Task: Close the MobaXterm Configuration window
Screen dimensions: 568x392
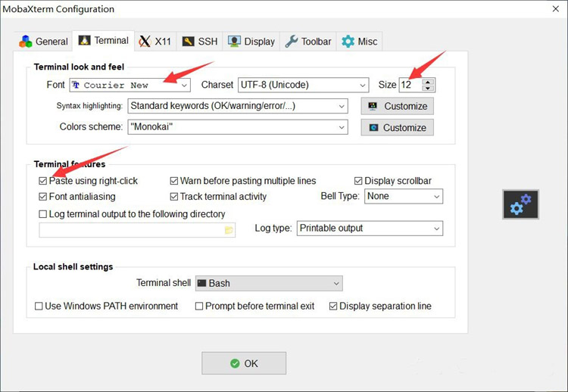Action: pos(555,8)
